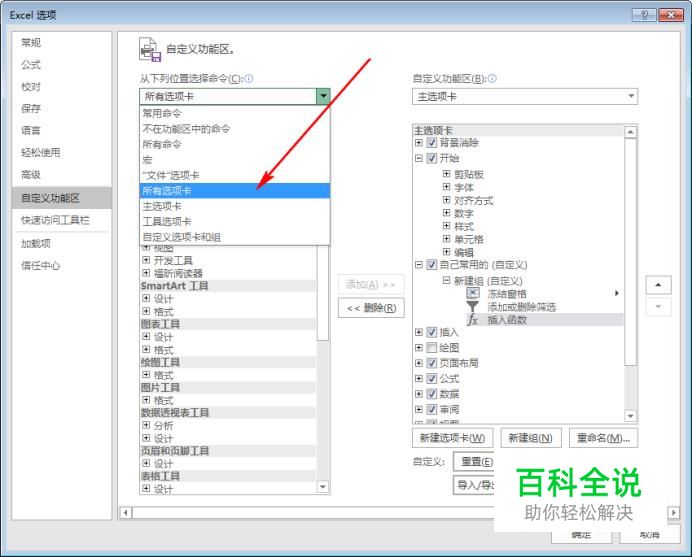Collapse the 新建组 (自定义) node
692x557 pixels.
point(447,280)
